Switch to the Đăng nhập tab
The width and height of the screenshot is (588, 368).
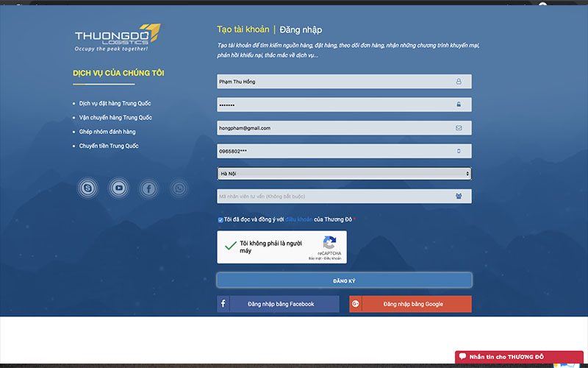(x=301, y=29)
